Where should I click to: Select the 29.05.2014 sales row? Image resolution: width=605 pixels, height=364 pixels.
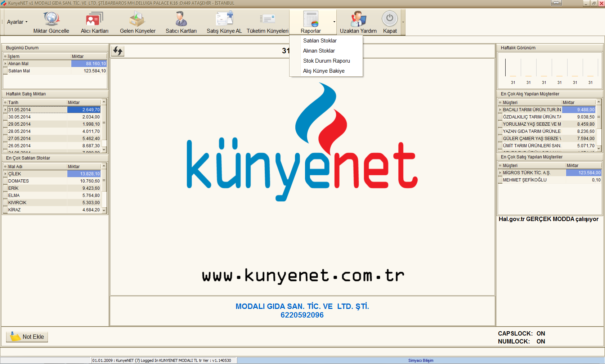(52, 124)
